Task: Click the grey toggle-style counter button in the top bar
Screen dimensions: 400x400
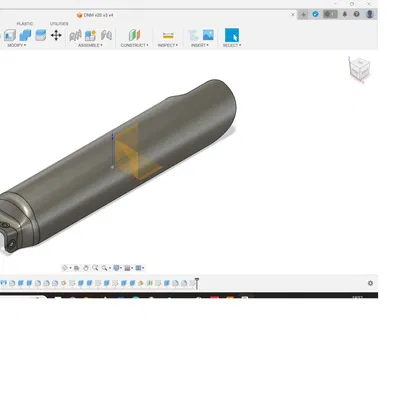Action: 330,14
